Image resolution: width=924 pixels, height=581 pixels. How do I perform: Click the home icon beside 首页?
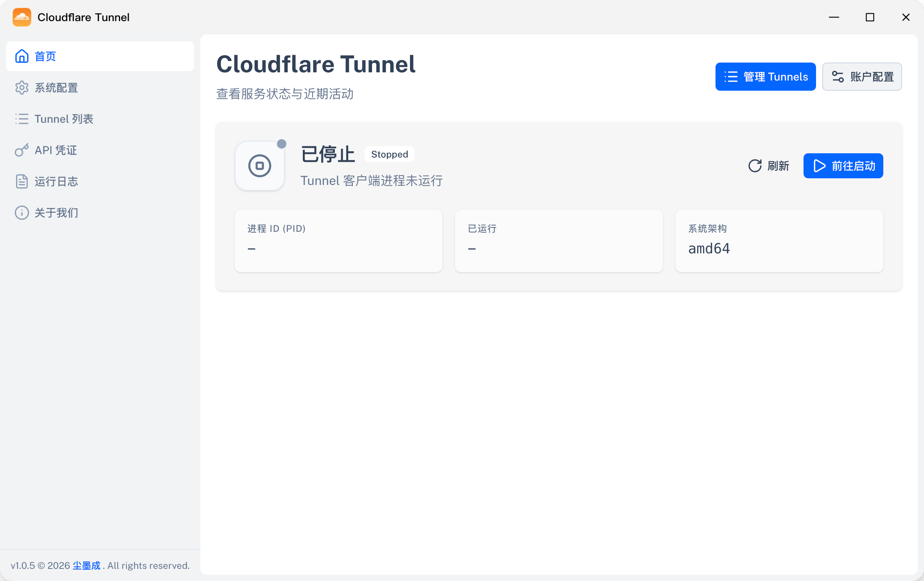point(22,56)
